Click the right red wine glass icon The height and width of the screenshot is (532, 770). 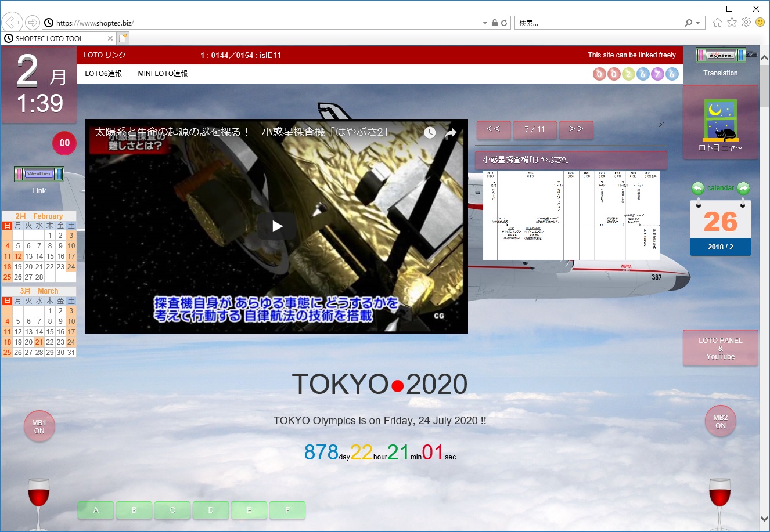pyautogui.click(x=720, y=504)
